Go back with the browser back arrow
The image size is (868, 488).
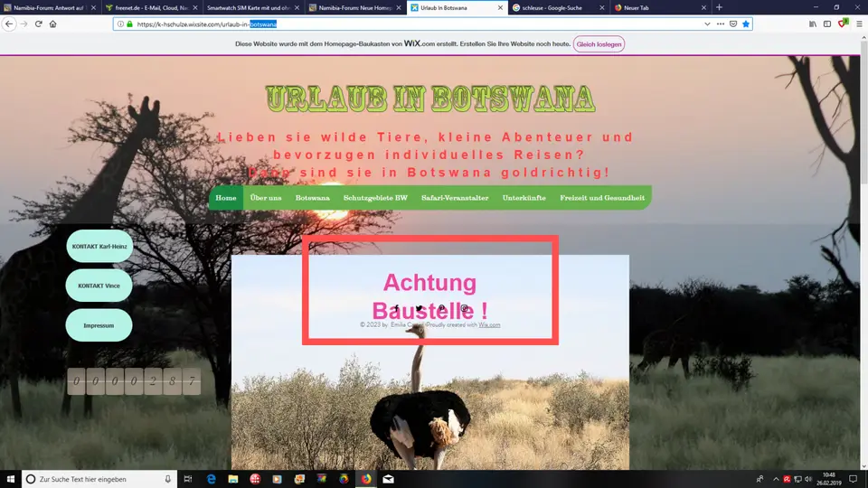click(9, 23)
